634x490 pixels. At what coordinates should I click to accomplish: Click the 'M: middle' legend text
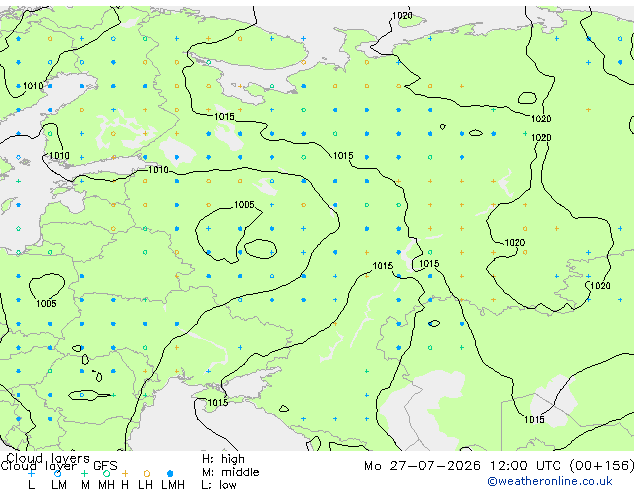coord(230,472)
